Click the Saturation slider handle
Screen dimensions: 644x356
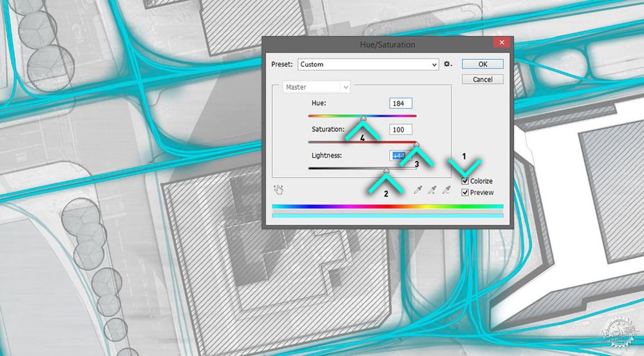pyautogui.click(x=416, y=144)
